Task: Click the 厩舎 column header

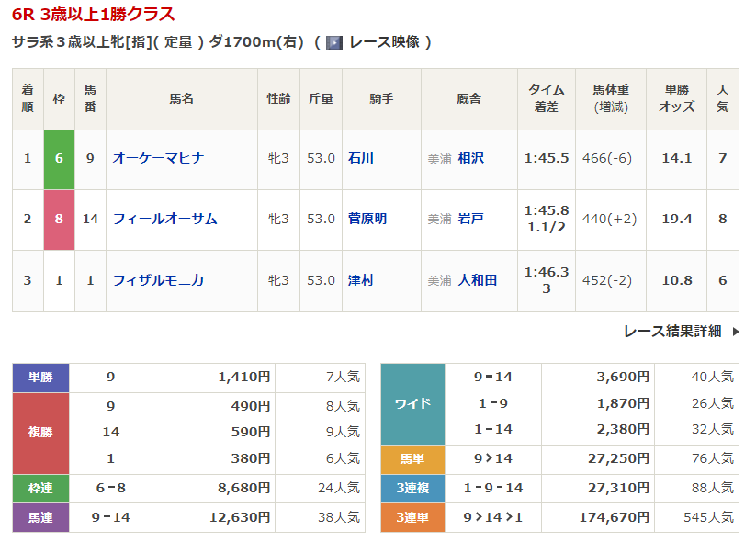Action: pos(469,99)
